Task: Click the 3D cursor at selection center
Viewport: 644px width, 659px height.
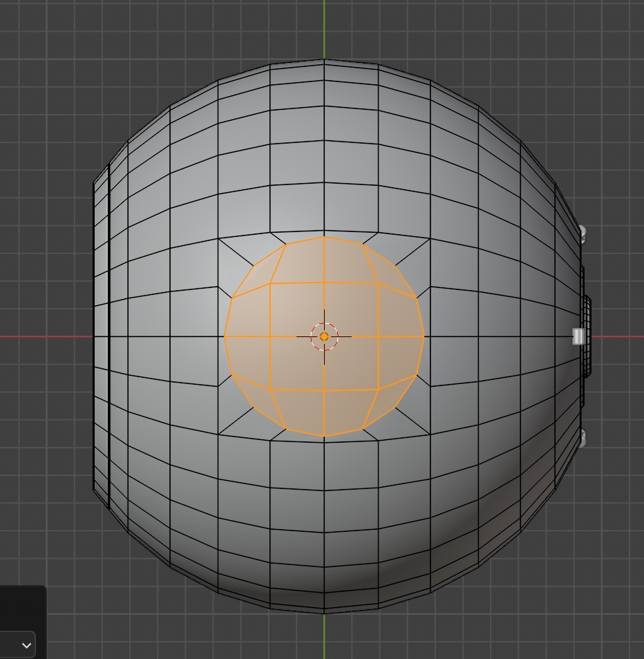Action: pos(324,336)
